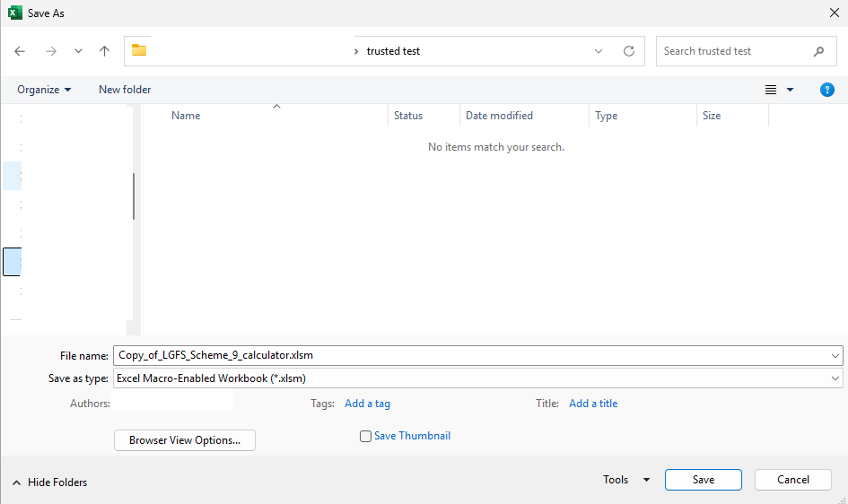
Task: Open the Tools dropdown
Action: pyautogui.click(x=626, y=480)
